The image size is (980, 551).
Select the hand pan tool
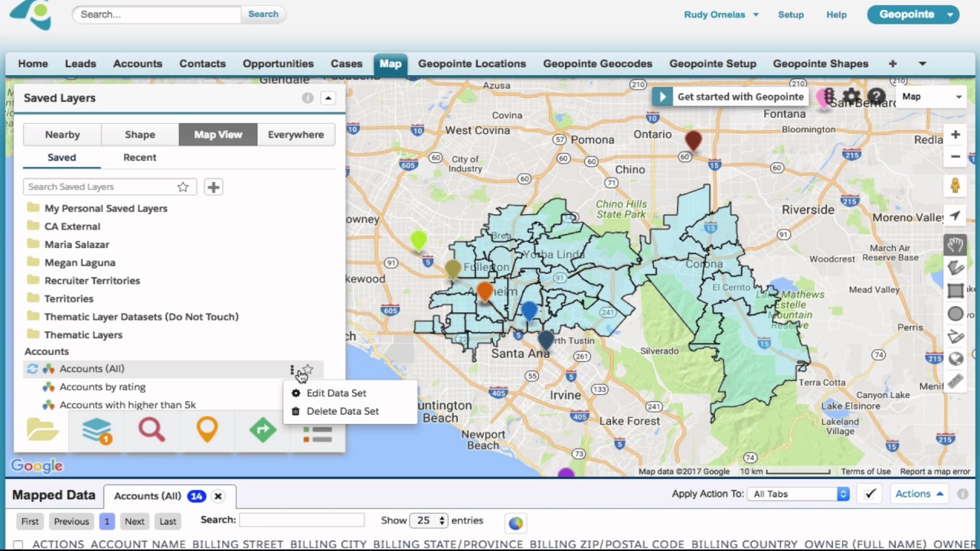(955, 245)
